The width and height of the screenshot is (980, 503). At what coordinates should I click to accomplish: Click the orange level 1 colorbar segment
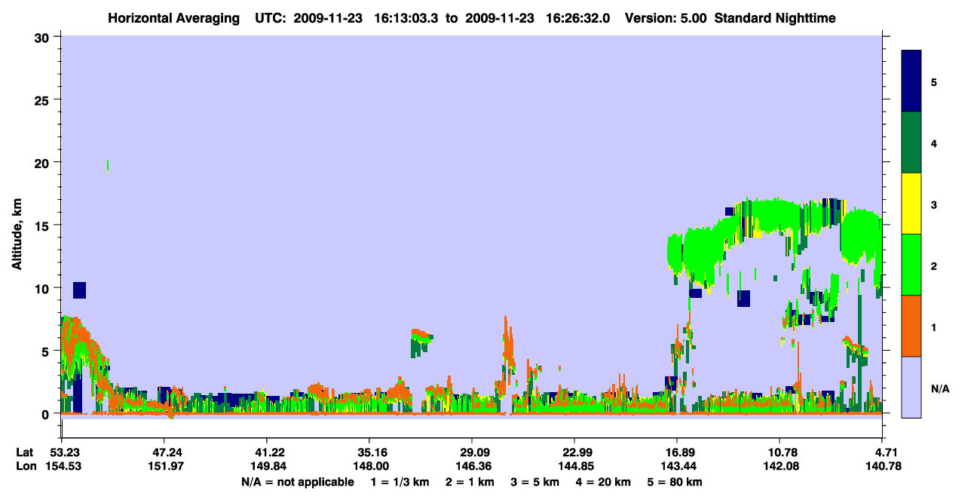click(911, 326)
